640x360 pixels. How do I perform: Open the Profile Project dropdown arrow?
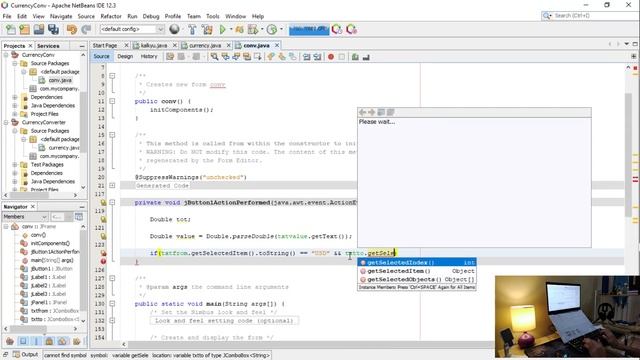tap(281, 29)
